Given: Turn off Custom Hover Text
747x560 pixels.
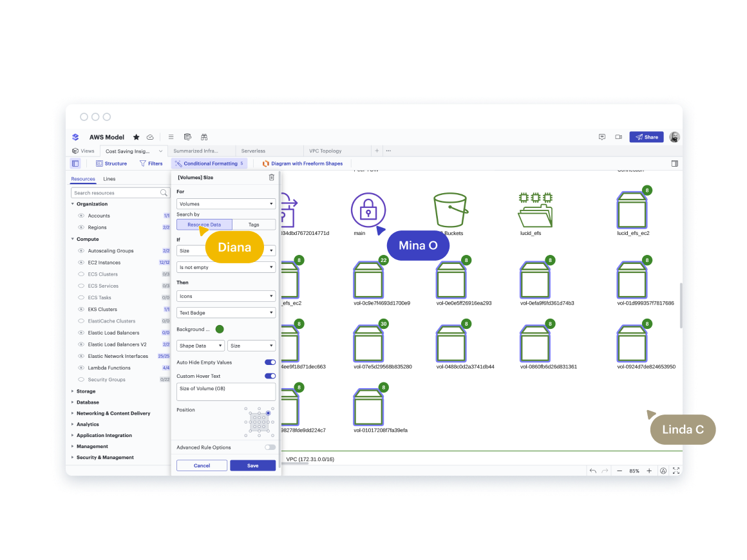Looking at the screenshot, I should pos(269,376).
